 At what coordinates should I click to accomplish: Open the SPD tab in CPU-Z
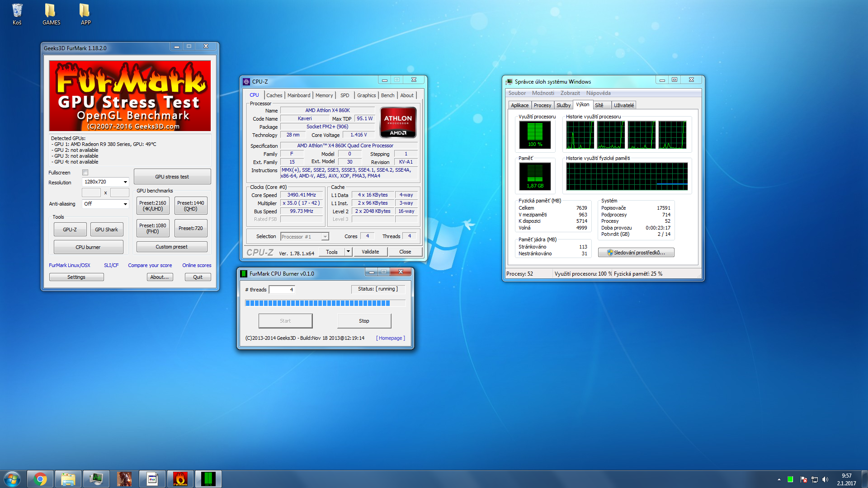[x=345, y=95]
